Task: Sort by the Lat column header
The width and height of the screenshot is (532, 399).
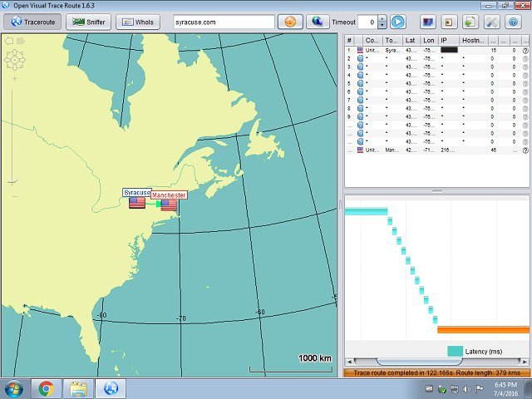Action: pyautogui.click(x=411, y=41)
